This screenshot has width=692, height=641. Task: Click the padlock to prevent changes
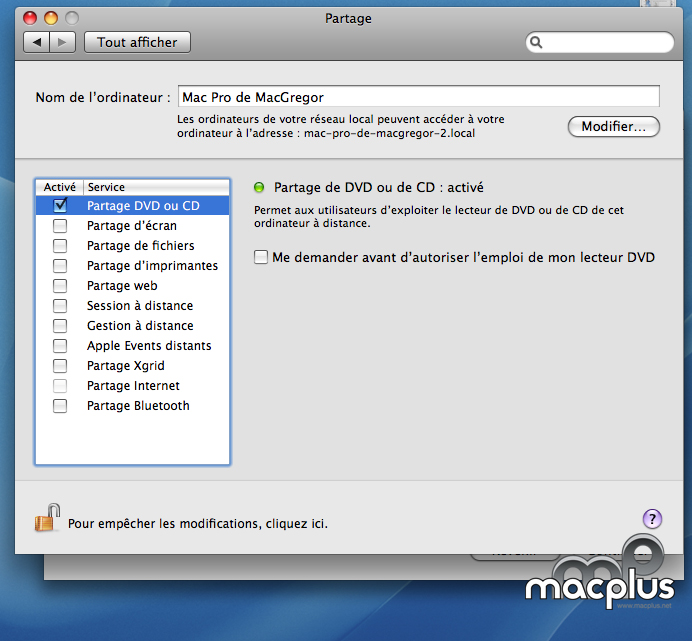tap(47, 517)
